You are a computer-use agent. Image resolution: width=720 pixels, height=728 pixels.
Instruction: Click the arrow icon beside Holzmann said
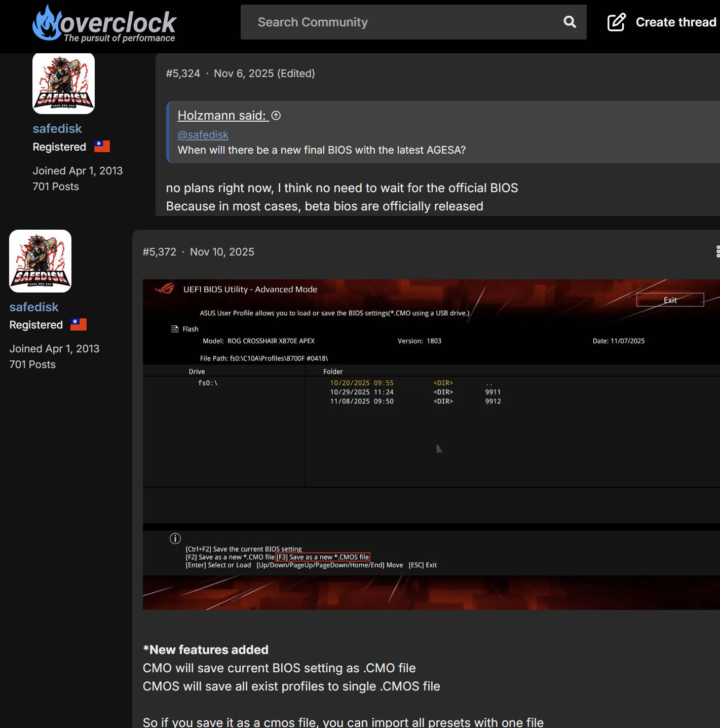click(276, 116)
